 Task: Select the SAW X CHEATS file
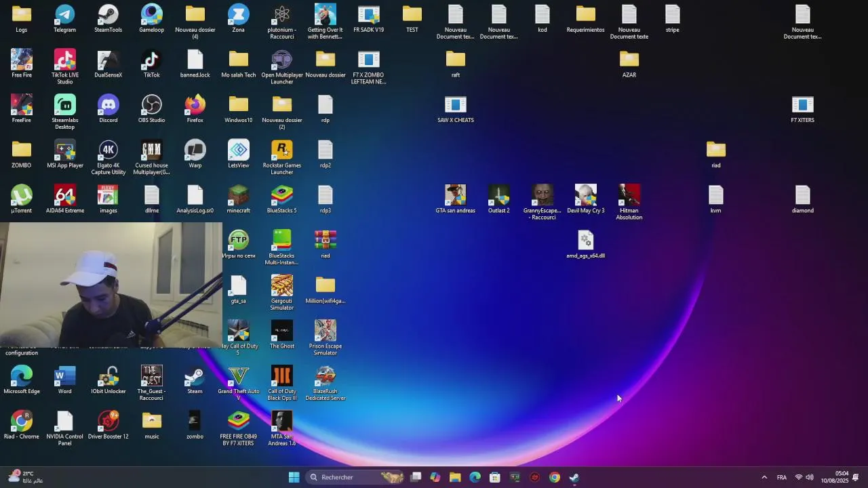[456, 108]
